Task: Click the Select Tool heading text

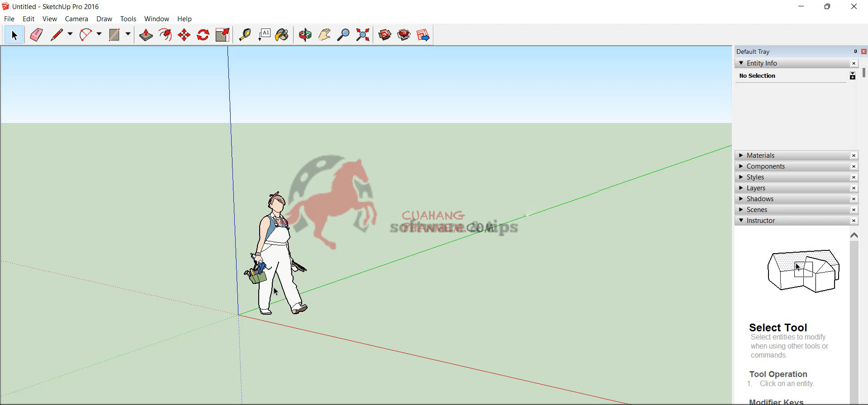Action: (x=778, y=328)
